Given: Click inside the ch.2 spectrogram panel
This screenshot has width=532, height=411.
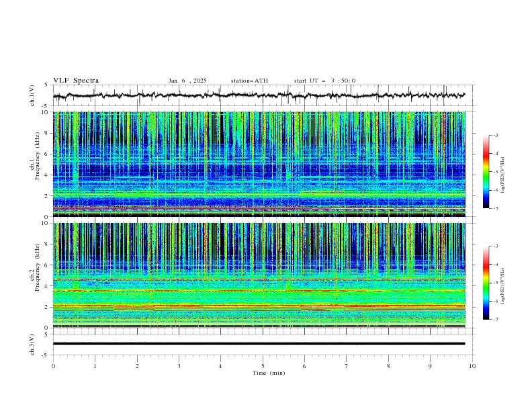Looking at the screenshot, I should [x=259, y=275].
